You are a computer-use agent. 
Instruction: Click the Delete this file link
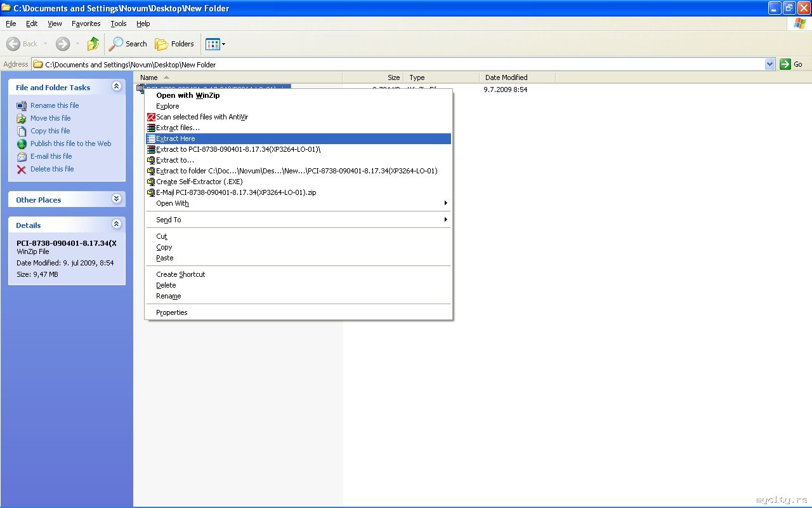pos(52,169)
